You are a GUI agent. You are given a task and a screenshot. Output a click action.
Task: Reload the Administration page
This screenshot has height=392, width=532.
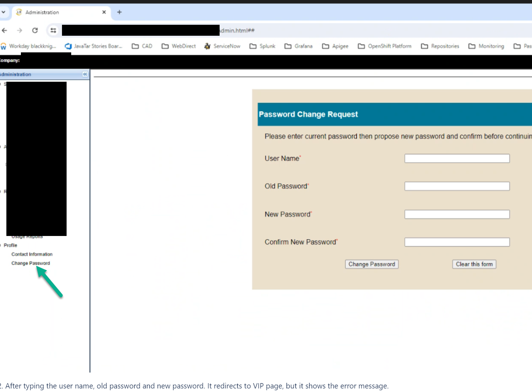click(35, 30)
